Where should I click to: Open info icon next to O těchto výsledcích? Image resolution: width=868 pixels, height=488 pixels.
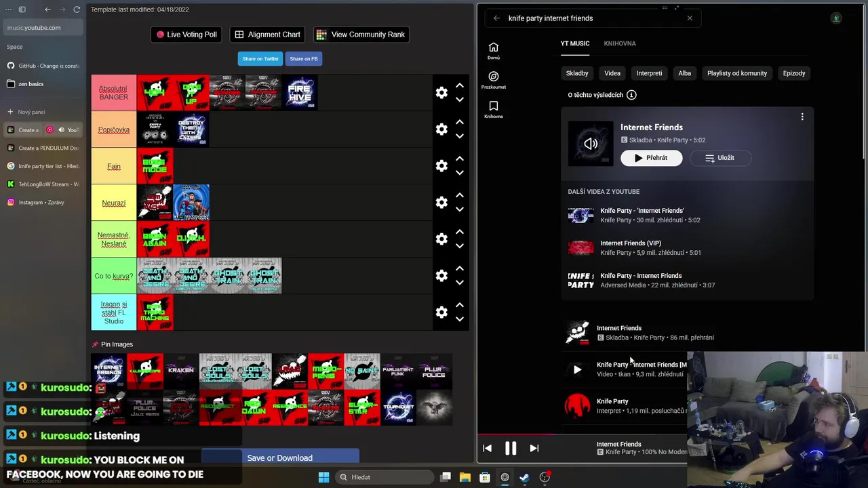pos(631,95)
